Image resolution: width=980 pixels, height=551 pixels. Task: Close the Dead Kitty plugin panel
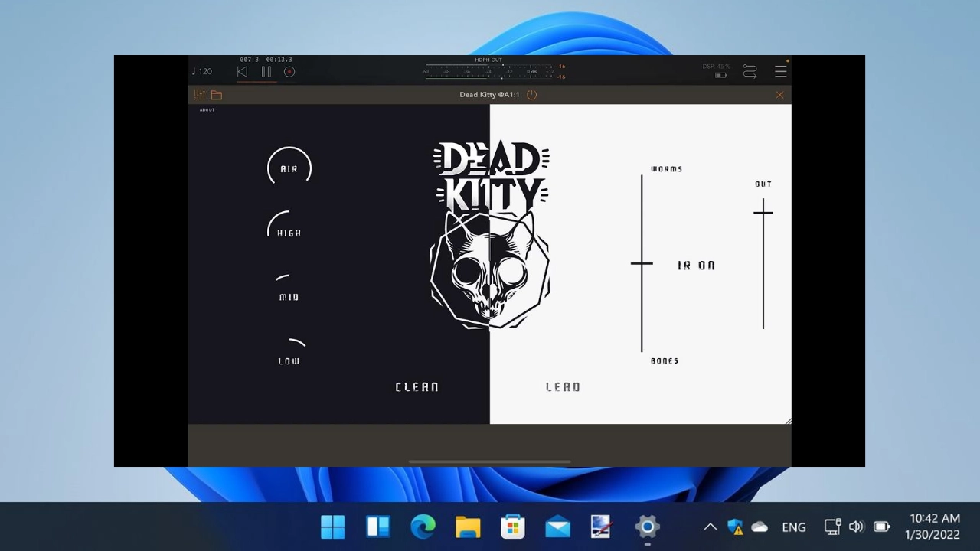coord(779,95)
